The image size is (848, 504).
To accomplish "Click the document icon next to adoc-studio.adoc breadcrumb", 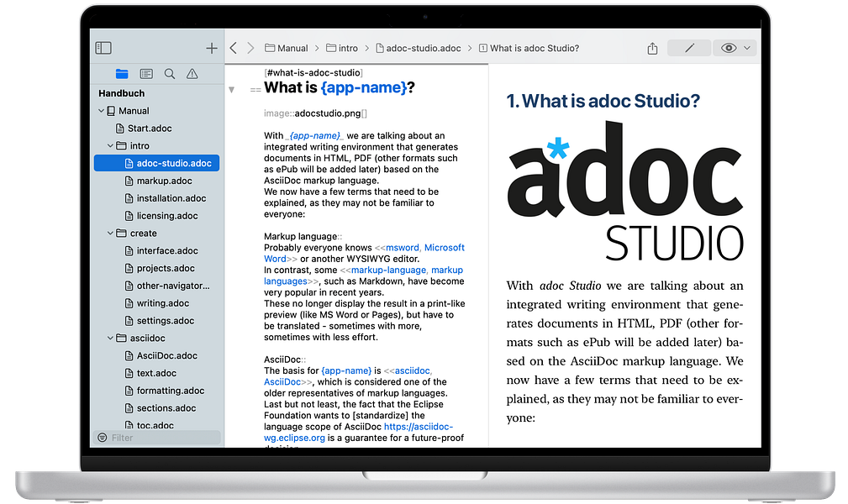I will 381,48.
